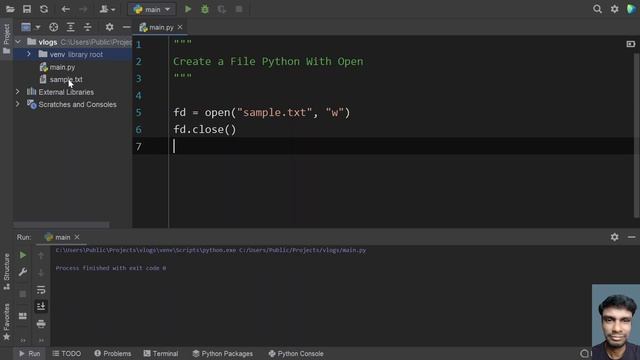Toggle the Project tool window side tab
Image resolution: width=640 pixels, height=360 pixels.
(x=6, y=39)
